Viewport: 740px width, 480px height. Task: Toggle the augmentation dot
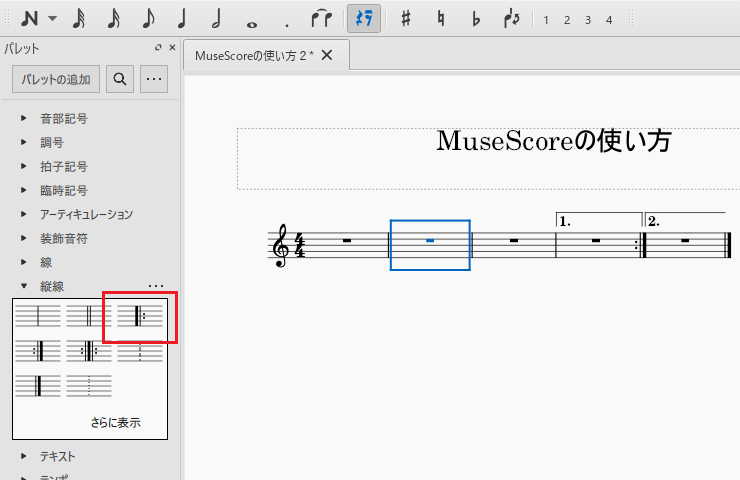click(286, 25)
